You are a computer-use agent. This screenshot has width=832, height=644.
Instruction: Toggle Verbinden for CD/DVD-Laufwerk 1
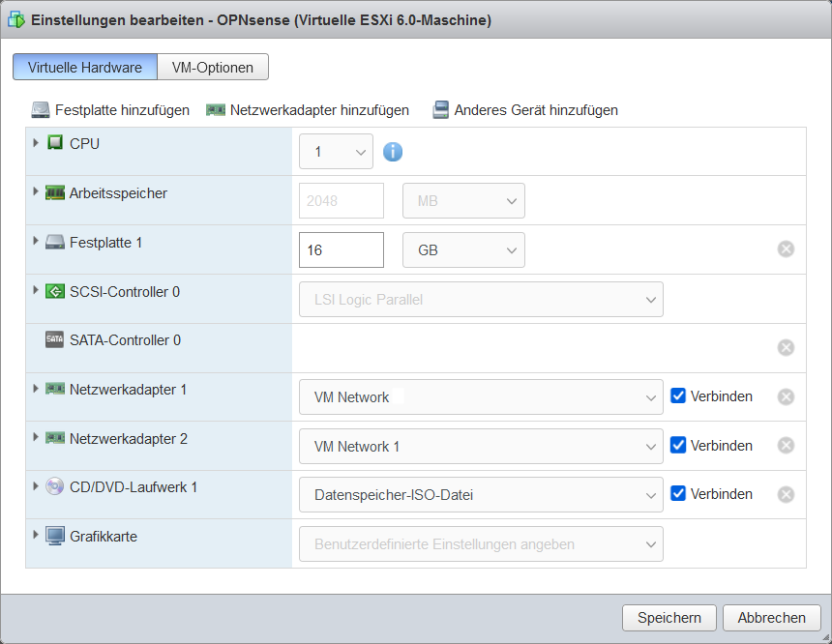[x=678, y=494]
